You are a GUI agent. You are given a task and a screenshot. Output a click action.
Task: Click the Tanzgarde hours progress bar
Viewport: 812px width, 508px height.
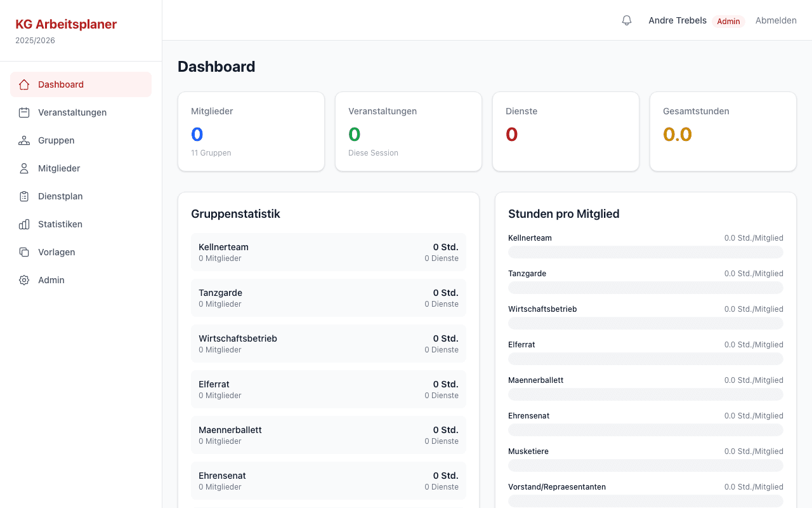(x=645, y=288)
